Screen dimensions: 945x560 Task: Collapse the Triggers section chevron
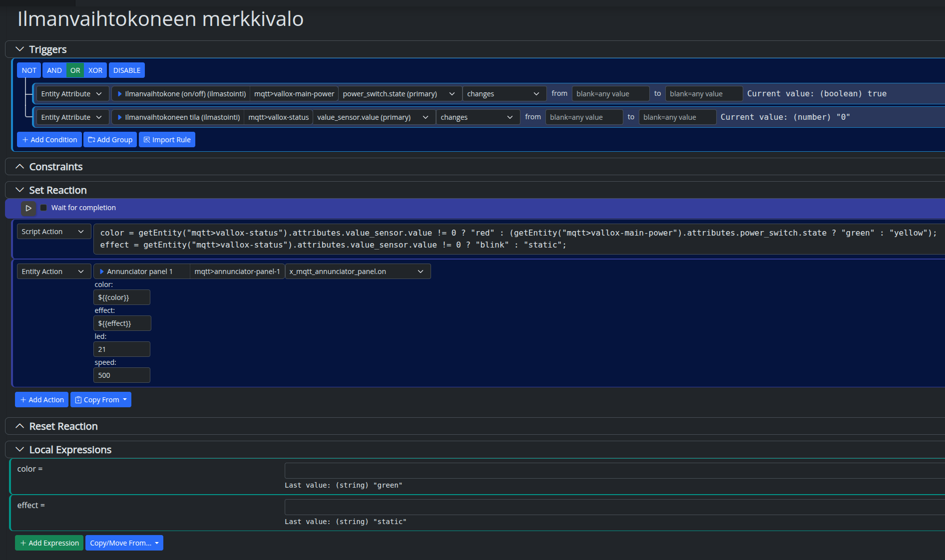[x=20, y=49]
